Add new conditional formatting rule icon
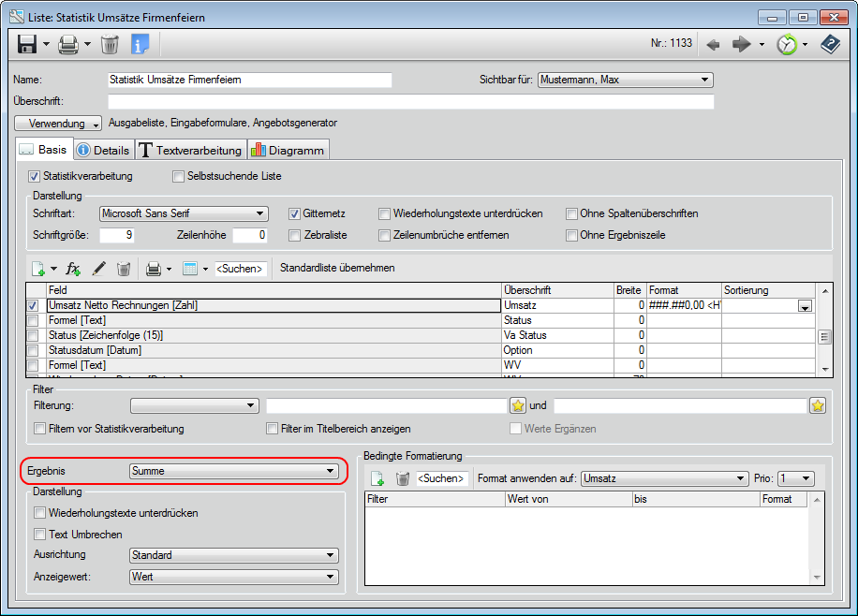Viewport: 858px width, 616px height. tap(377, 478)
